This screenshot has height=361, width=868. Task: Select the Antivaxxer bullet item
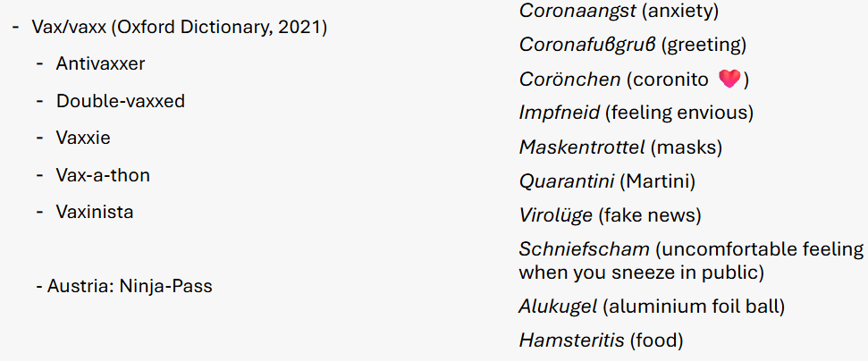(100, 64)
